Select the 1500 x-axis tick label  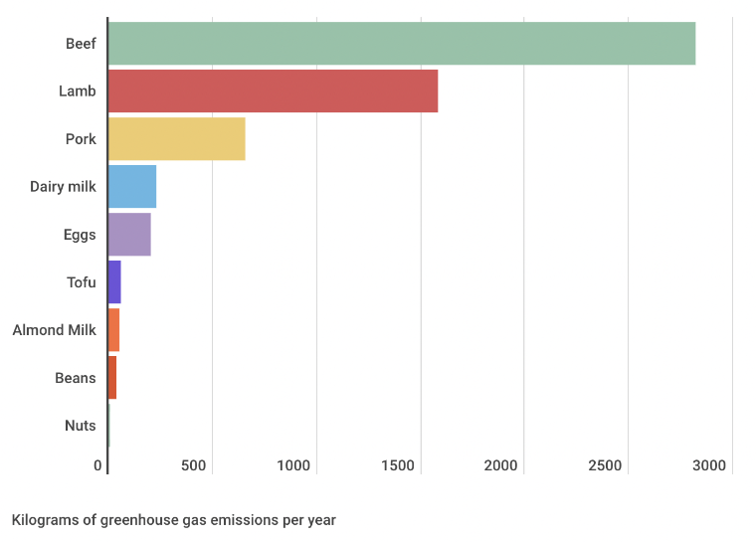click(399, 466)
